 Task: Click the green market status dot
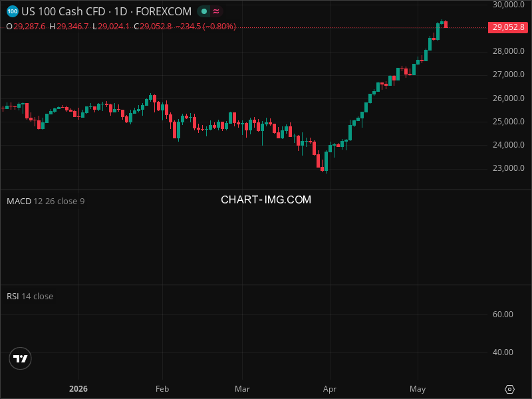click(x=204, y=11)
